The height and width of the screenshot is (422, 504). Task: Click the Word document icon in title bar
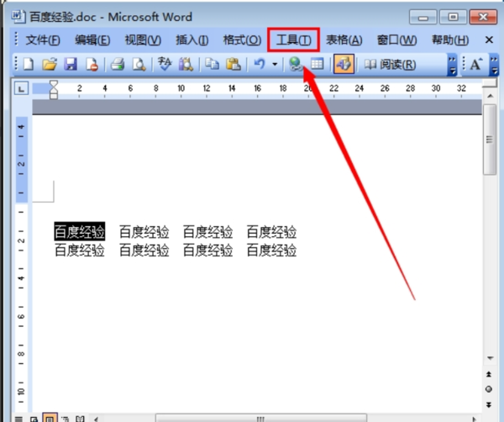(18, 17)
